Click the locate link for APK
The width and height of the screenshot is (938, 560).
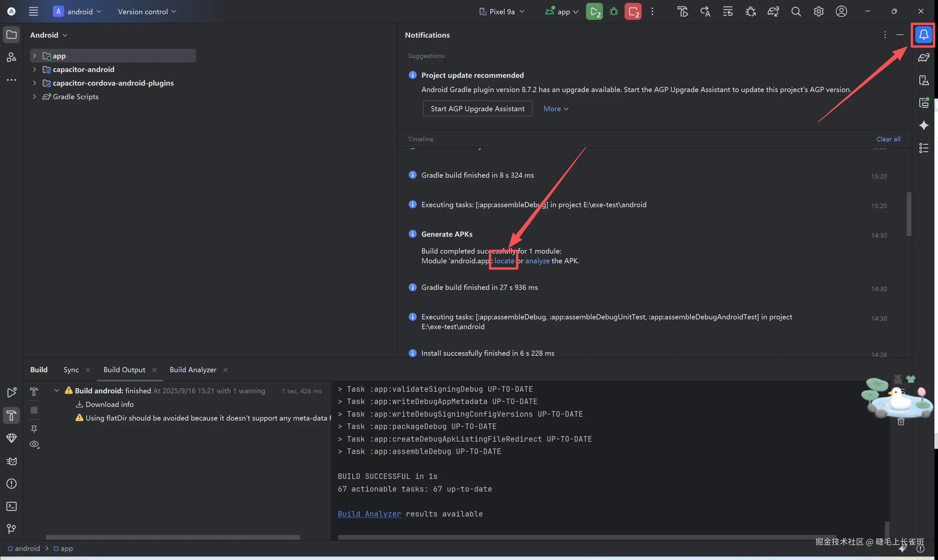tap(504, 261)
